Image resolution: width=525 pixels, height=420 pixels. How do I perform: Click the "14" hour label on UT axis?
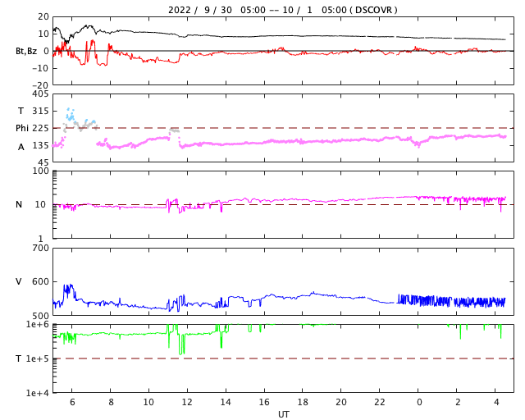(x=226, y=402)
